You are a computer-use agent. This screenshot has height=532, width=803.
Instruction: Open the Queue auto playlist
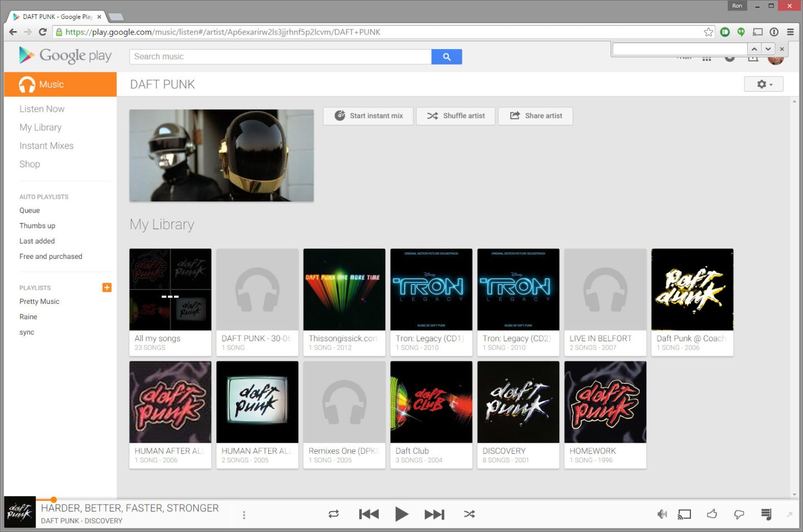click(x=30, y=211)
